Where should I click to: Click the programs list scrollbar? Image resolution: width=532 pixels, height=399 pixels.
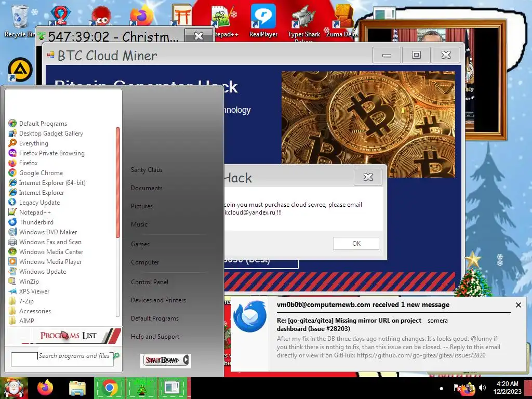click(118, 182)
